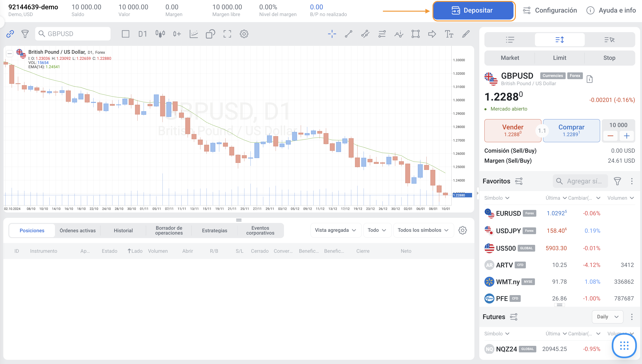Select the trend line drawing tool
Viewport: 642px width, 364px height.
point(348,34)
